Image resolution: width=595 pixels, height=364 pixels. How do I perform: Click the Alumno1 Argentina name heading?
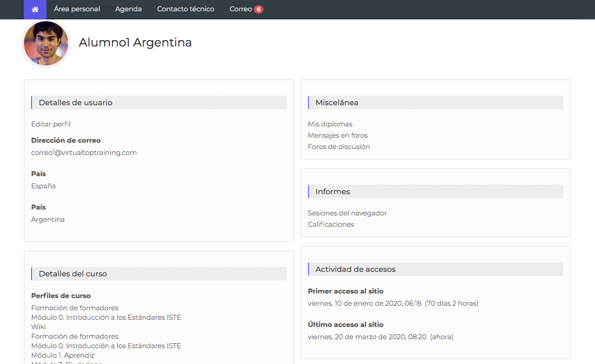pos(135,42)
